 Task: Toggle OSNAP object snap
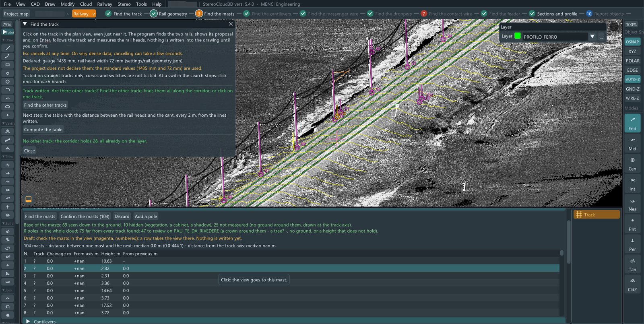pyautogui.click(x=632, y=42)
